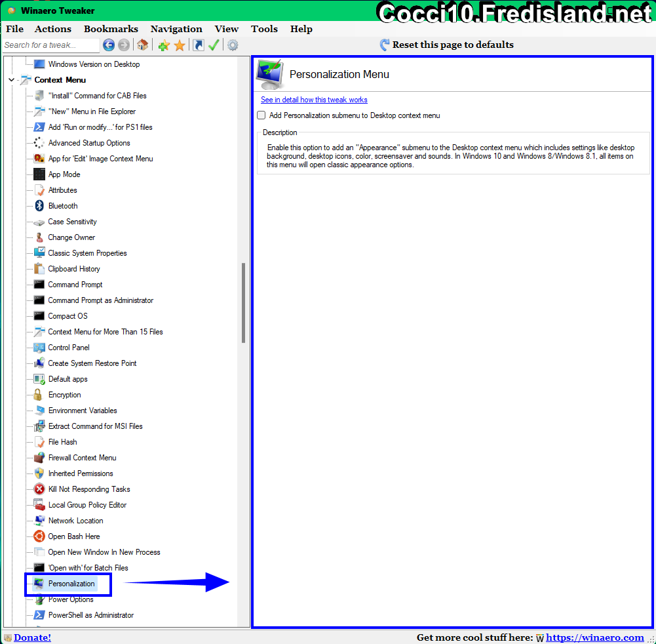The image size is (656, 644).
Task: Click the Advanced Startup Options spinner icon
Action: [x=39, y=143]
